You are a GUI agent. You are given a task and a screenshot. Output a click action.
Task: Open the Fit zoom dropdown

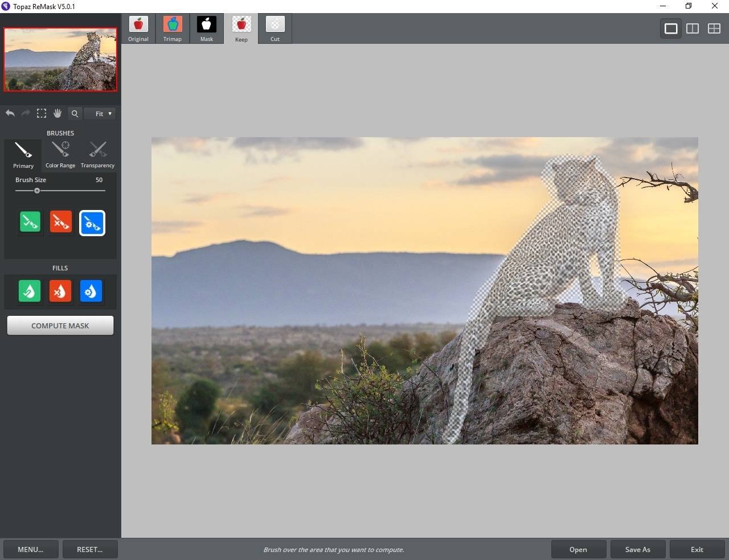pos(100,113)
